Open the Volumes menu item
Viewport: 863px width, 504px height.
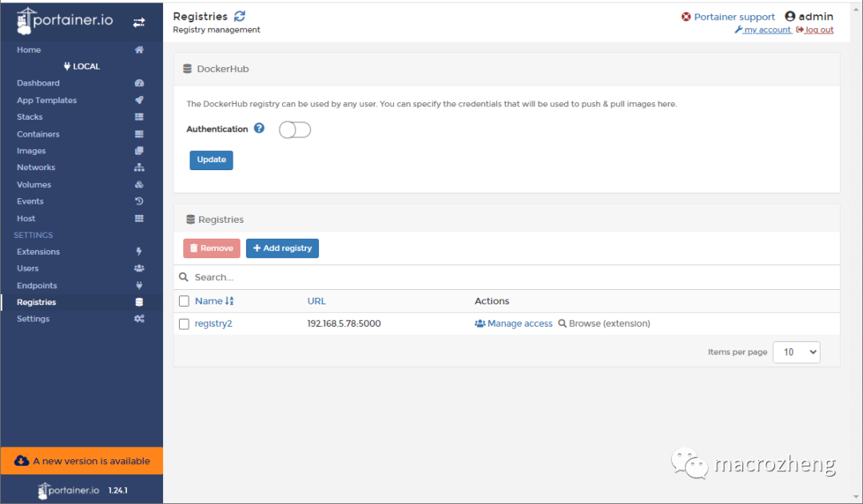pos(34,185)
